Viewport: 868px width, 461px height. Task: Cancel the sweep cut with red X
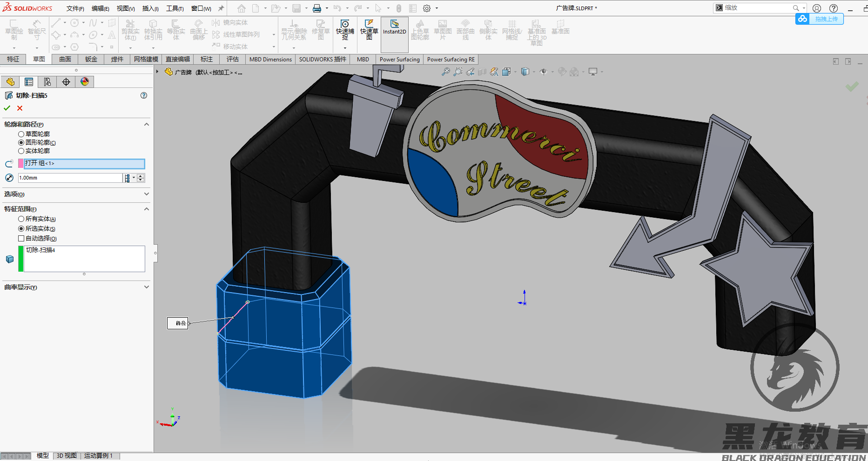pos(20,107)
